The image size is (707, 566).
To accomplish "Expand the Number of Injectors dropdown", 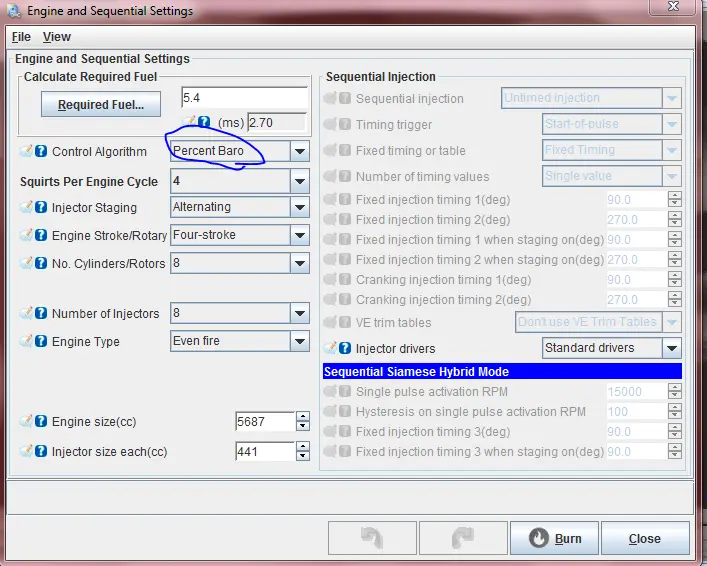I will pos(300,313).
